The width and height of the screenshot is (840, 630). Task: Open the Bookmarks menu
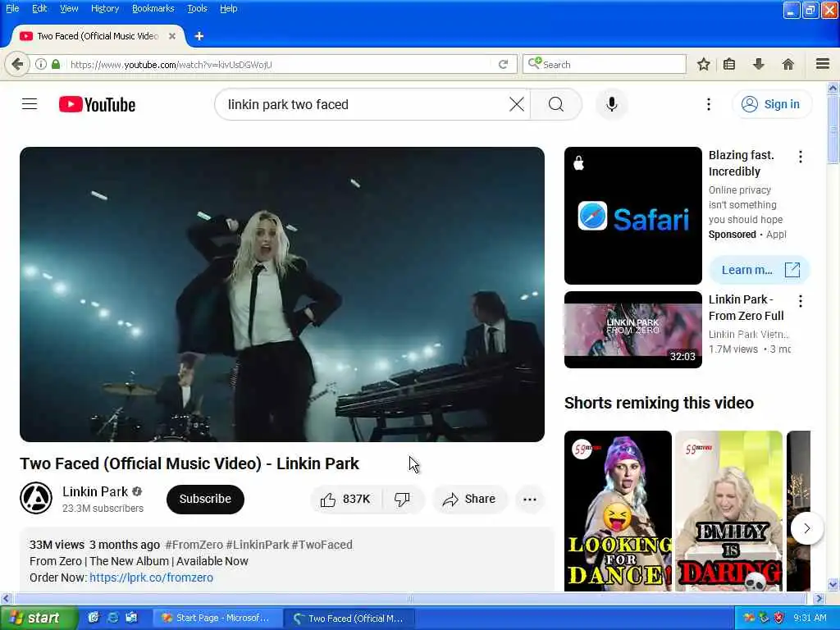(x=153, y=8)
